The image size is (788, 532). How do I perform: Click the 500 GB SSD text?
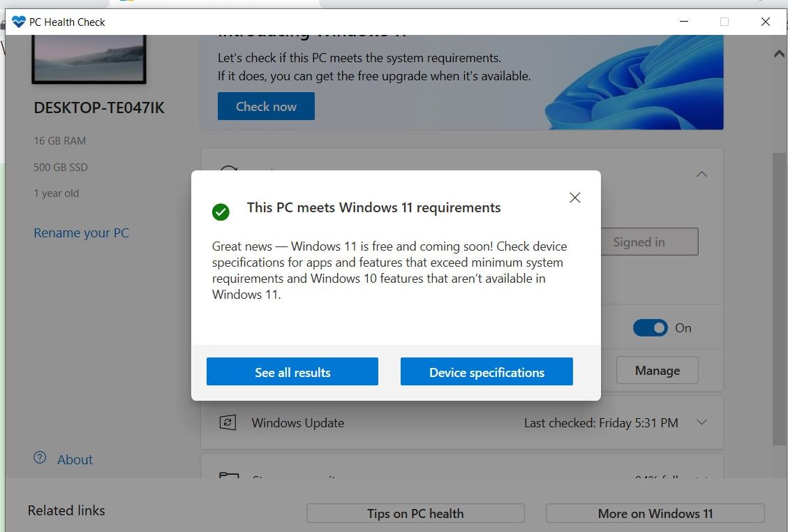coord(61,167)
